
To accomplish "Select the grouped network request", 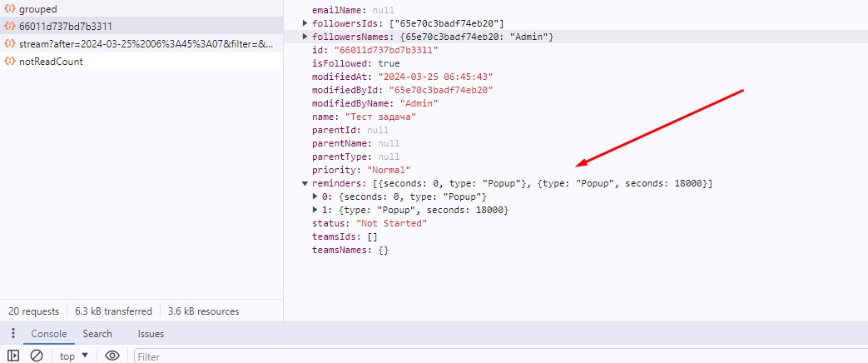I will (x=38, y=8).
